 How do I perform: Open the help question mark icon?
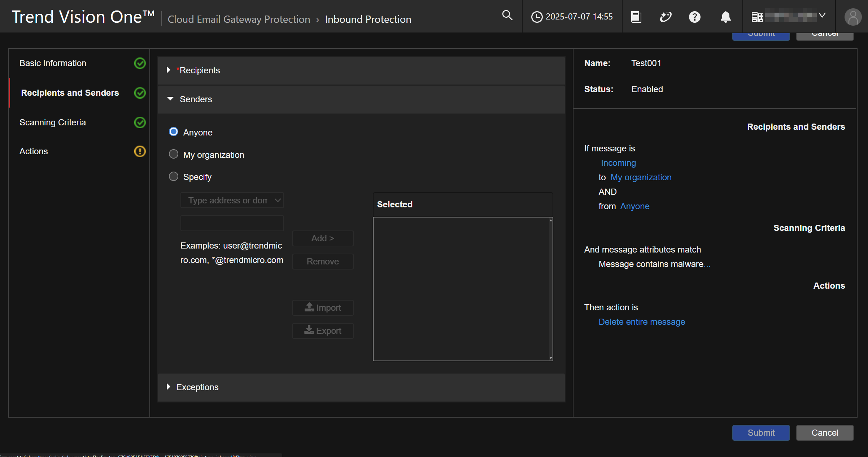pyautogui.click(x=694, y=17)
